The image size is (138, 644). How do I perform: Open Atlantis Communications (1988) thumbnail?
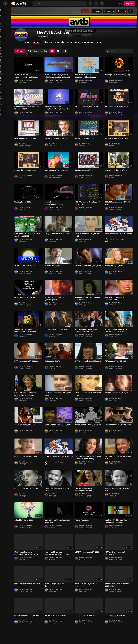point(28,256)
